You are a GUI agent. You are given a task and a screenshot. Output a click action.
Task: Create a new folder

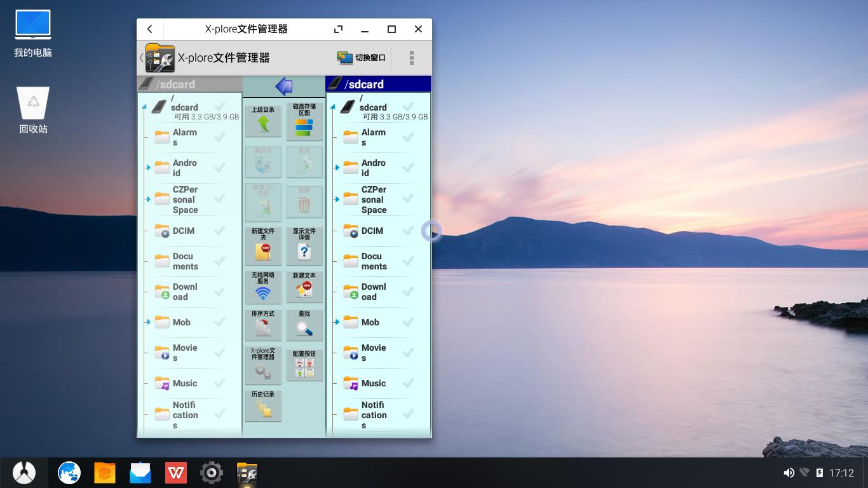click(262, 246)
